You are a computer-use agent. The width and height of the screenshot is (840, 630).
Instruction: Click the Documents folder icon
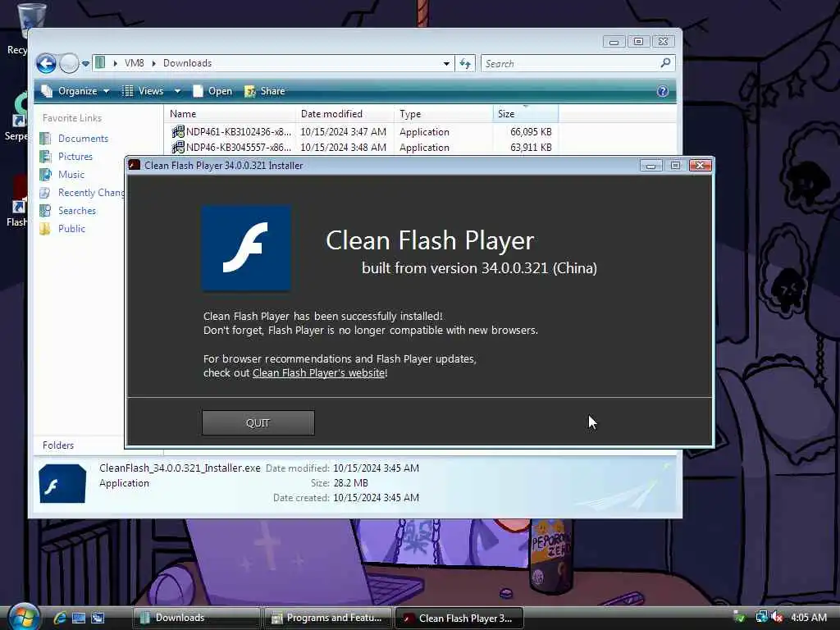coord(46,138)
